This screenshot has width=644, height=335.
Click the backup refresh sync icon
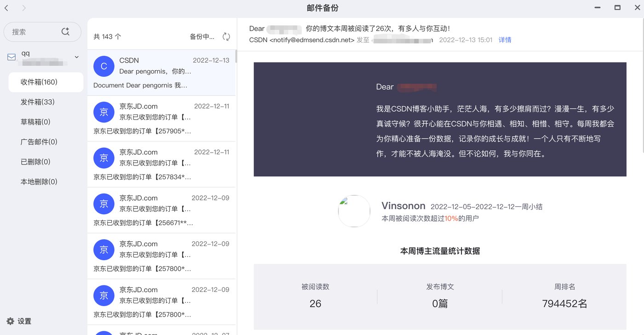click(226, 37)
